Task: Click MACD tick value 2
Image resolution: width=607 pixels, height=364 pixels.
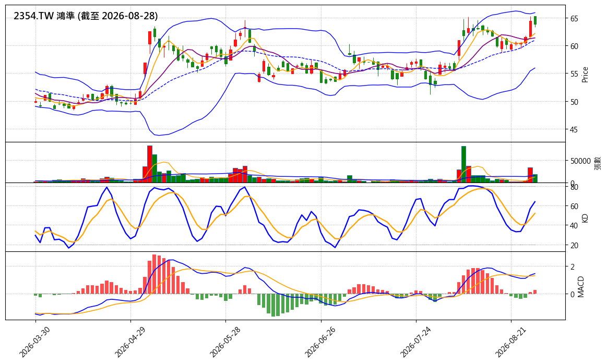Action: [x=572, y=267]
